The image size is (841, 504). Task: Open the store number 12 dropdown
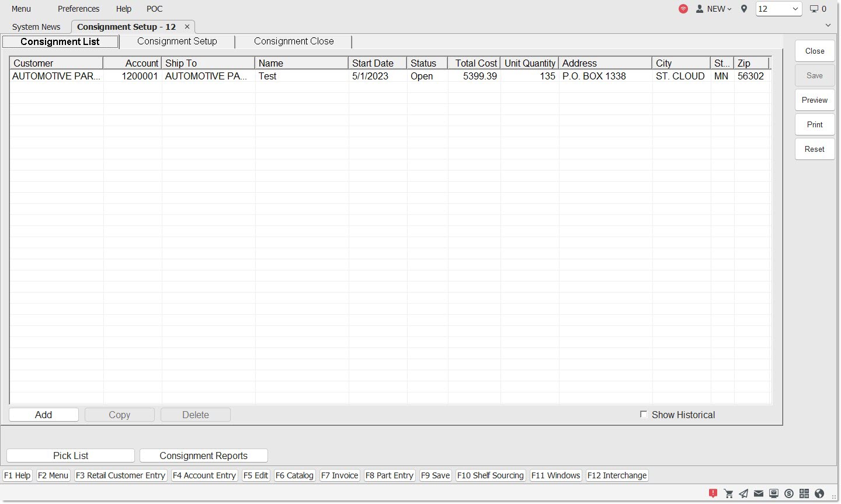click(x=779, y=9)
